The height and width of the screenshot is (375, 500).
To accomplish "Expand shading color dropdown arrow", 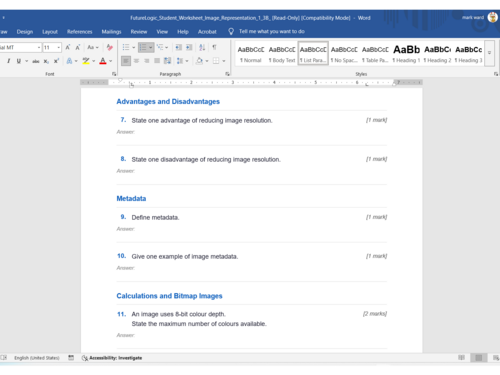I will 207,61.
